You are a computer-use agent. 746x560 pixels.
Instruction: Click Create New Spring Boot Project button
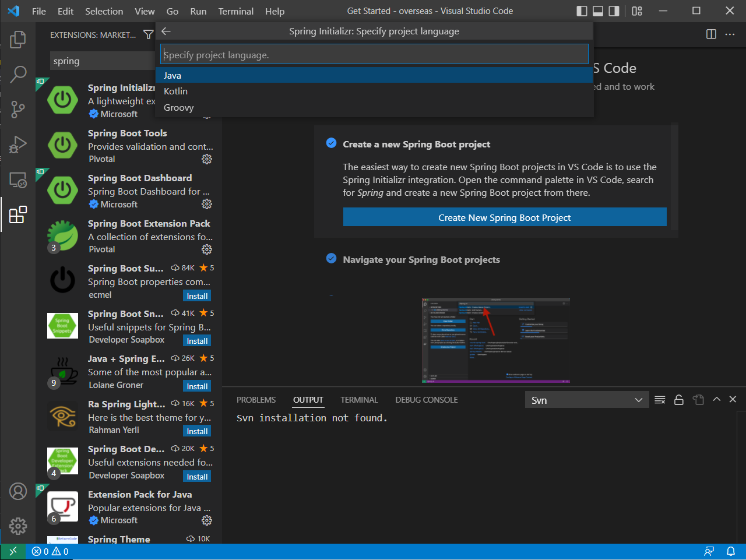click(505, 217)
